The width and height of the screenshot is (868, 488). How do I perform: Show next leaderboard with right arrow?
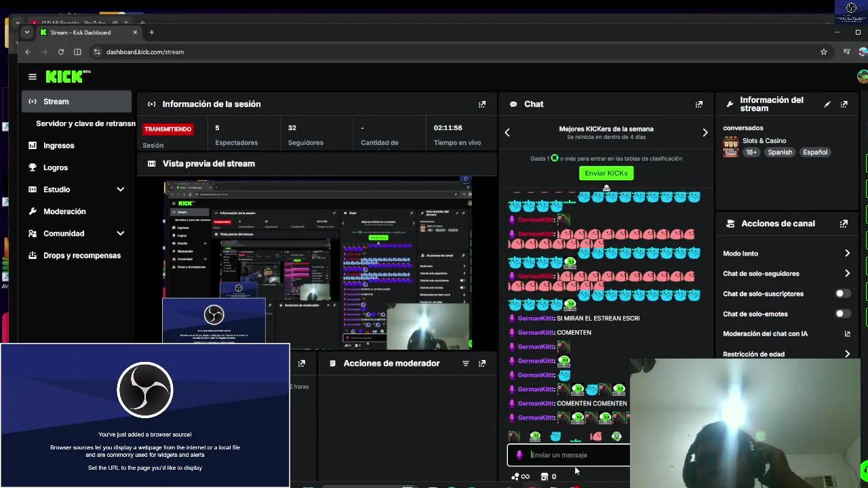tap(705, 133)
